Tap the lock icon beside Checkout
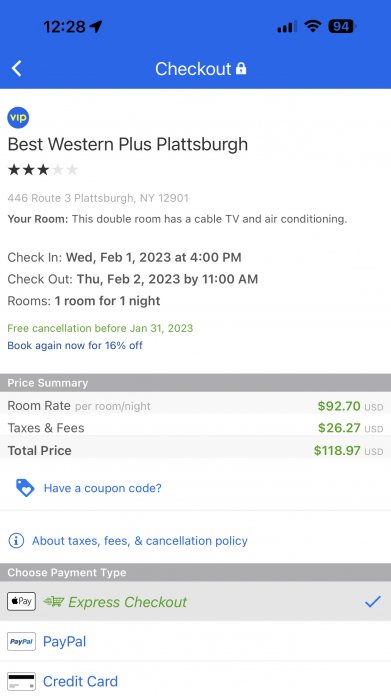Image resolution: width=391 pixels, height=700 pixels. (x=241, y=68)
